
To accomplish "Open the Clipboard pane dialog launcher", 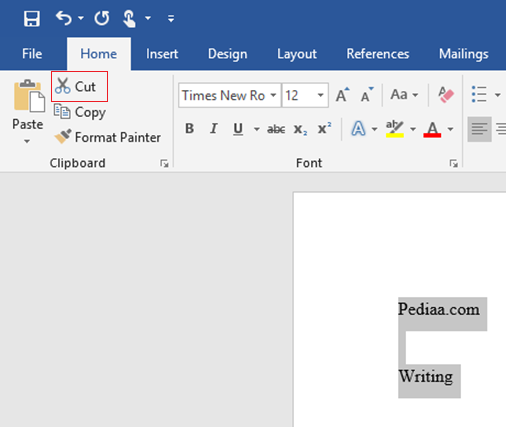I will coord(164,163).
